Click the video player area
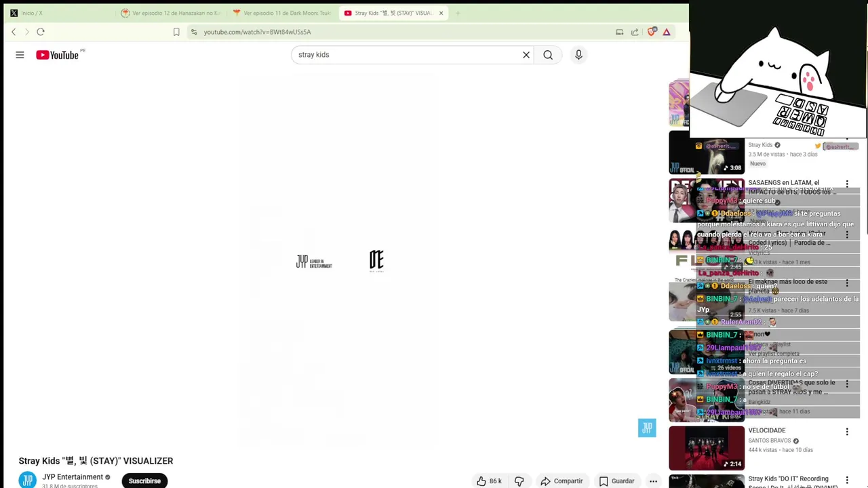This screenshot has height=488, width=868. coord(335,260)
